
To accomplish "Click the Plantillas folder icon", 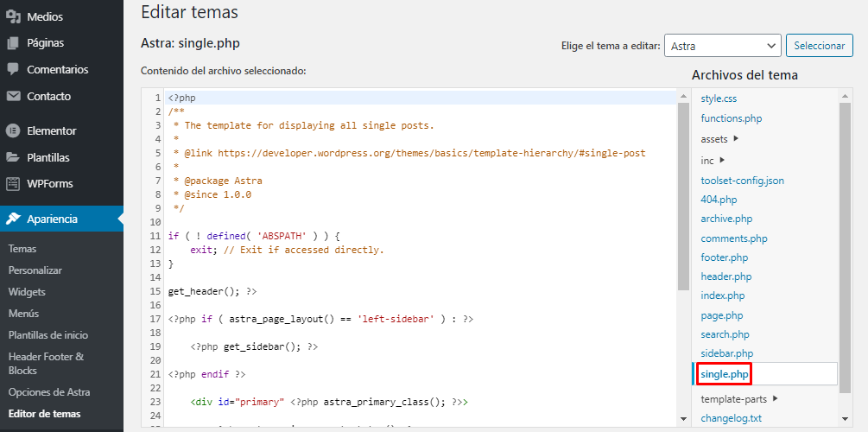I will pyautogui.click(x=13, y=158).
